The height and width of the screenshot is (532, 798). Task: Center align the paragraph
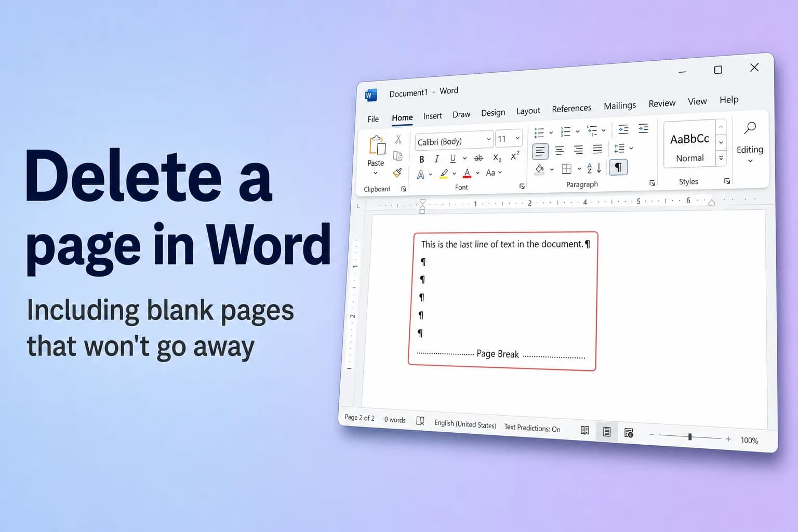[x=559, y=151]
